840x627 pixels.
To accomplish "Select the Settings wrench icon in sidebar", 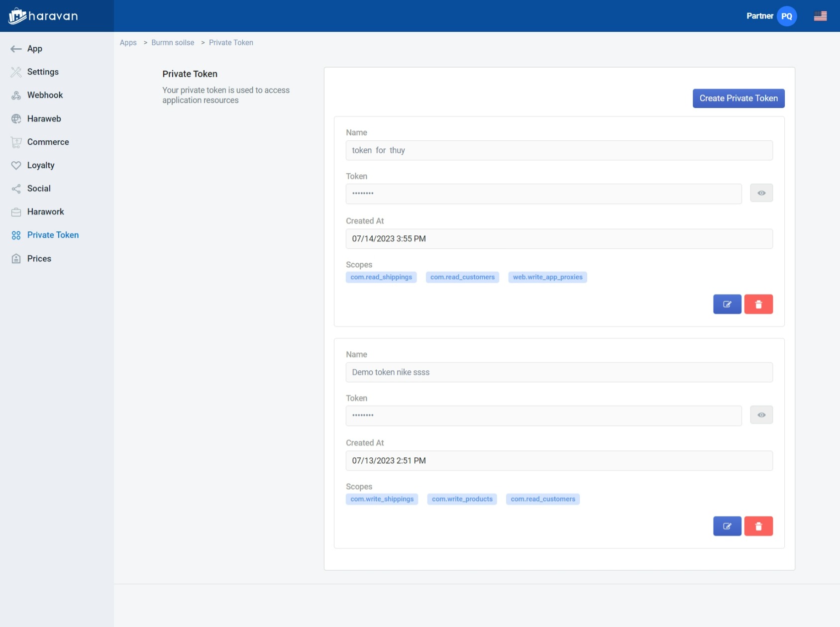I will [15, 72].
